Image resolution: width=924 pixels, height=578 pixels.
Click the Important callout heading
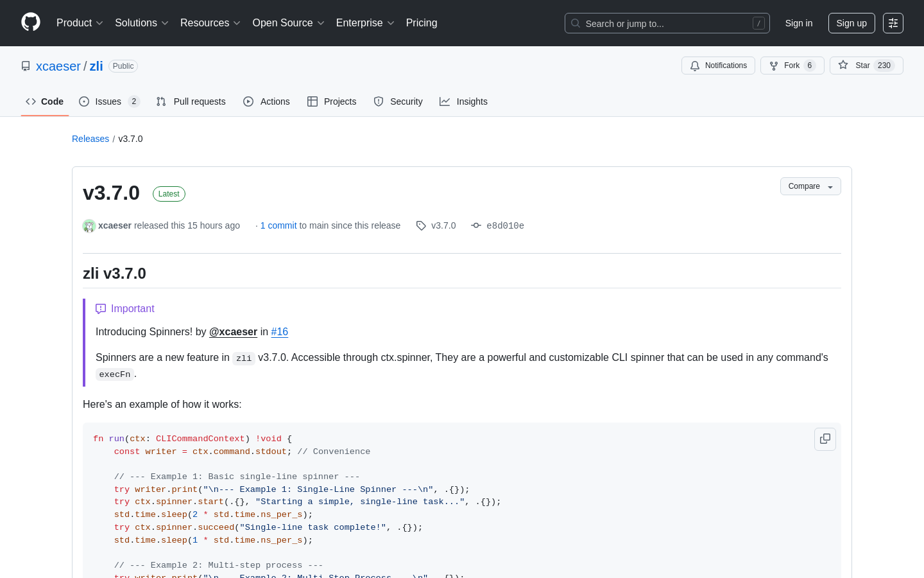tap(125, 309)
